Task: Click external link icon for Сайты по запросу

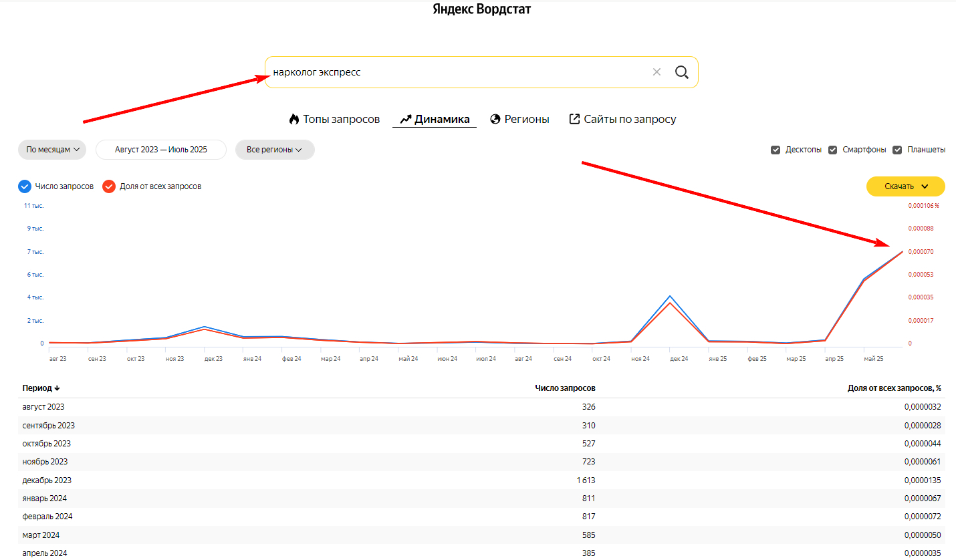Action: [574, 119]
